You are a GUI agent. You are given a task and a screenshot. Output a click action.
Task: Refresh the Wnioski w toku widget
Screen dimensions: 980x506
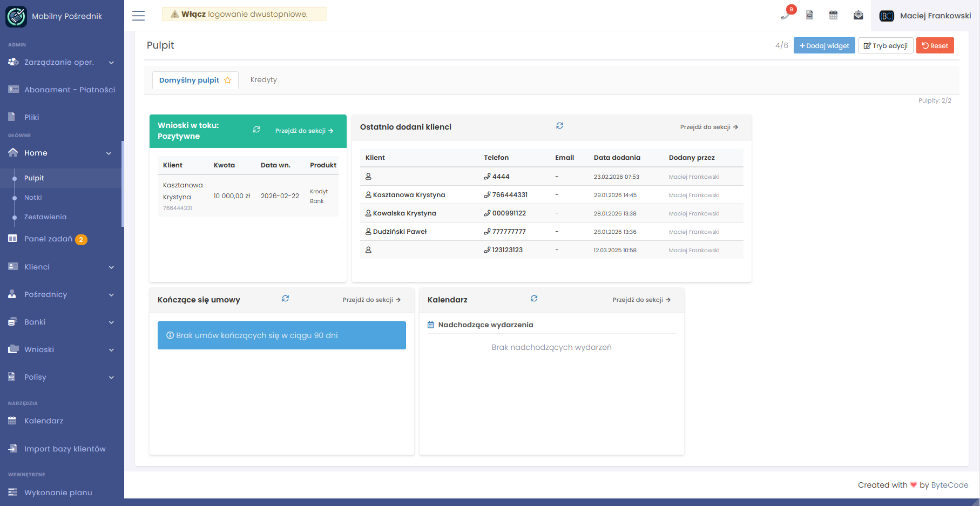pyautogui.click(x=256, y=130)
